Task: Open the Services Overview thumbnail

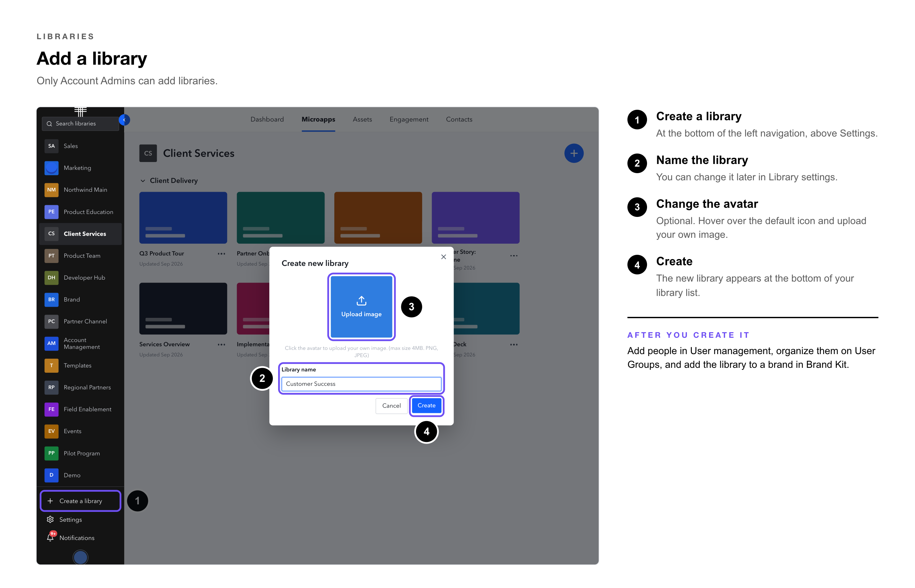Action: pyautogui.click(x=183, y=308)
